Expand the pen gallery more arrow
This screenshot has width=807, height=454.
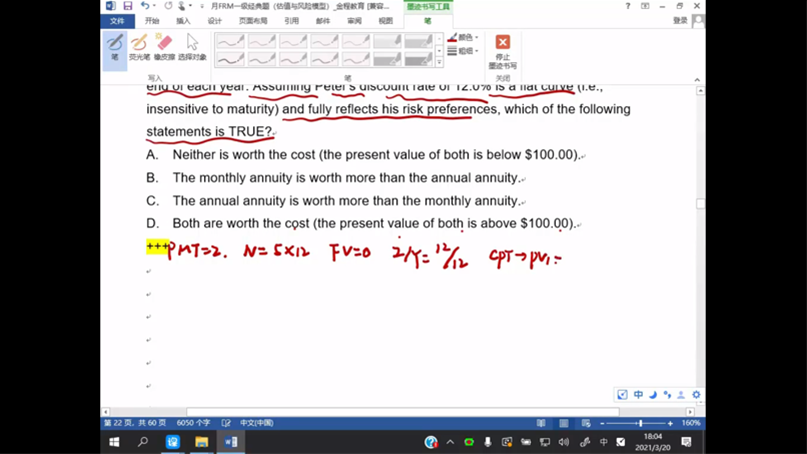pyautogui.click(x=439, y=62)
